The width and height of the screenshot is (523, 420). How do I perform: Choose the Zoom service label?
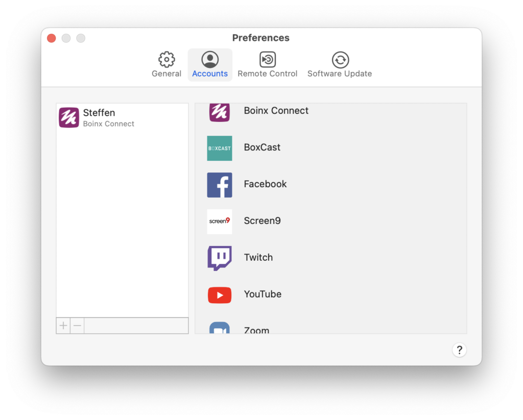[x=256, y=330]
